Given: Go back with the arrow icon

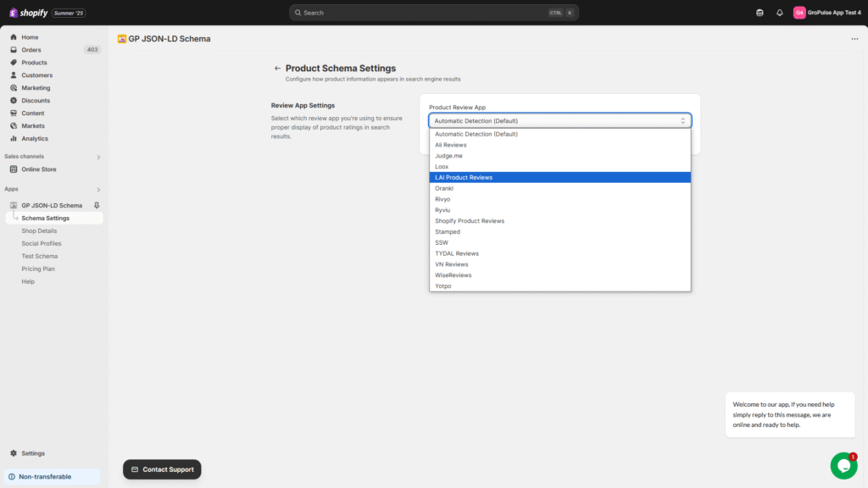Looking at the screenshot, I should (x=277, y=69).
